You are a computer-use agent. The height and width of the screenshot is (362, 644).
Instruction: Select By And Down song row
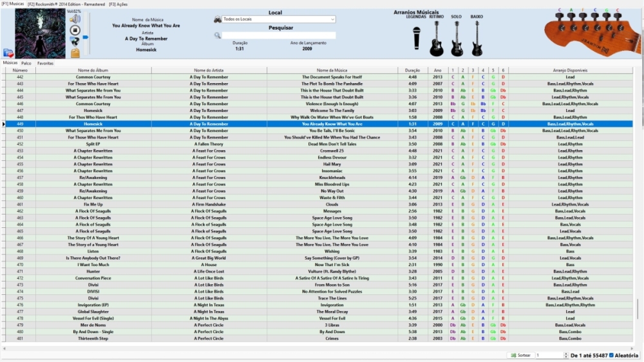(x=319, y=332)
